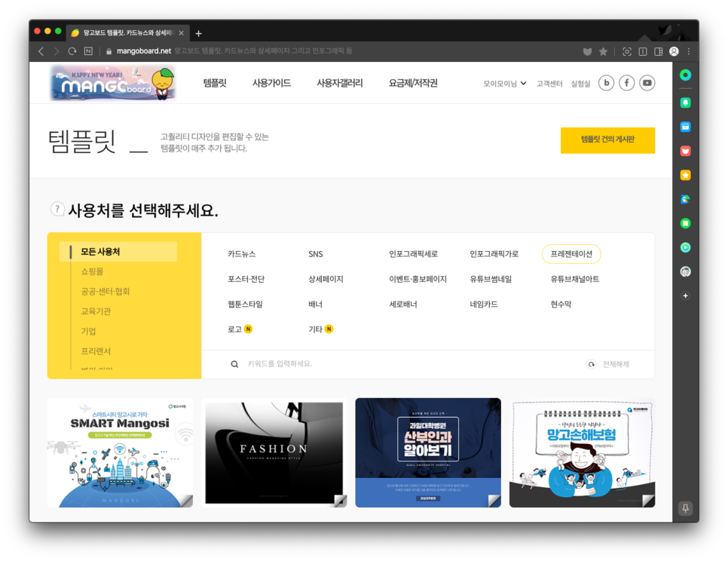Image resolution: width=728 pixels, height=561 pixels.
Task: Choose the 상세페이지 template type
Action: [x=326, y=279]
